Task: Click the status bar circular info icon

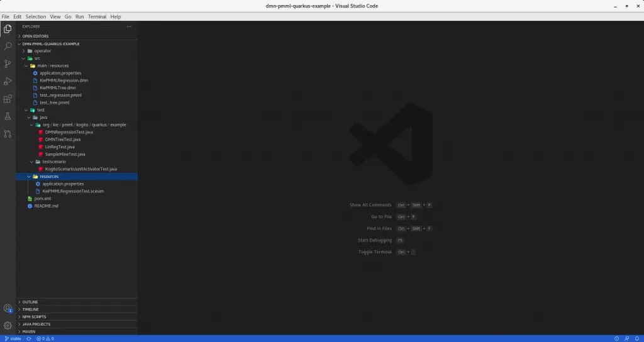Action: [x=616, y=339]
